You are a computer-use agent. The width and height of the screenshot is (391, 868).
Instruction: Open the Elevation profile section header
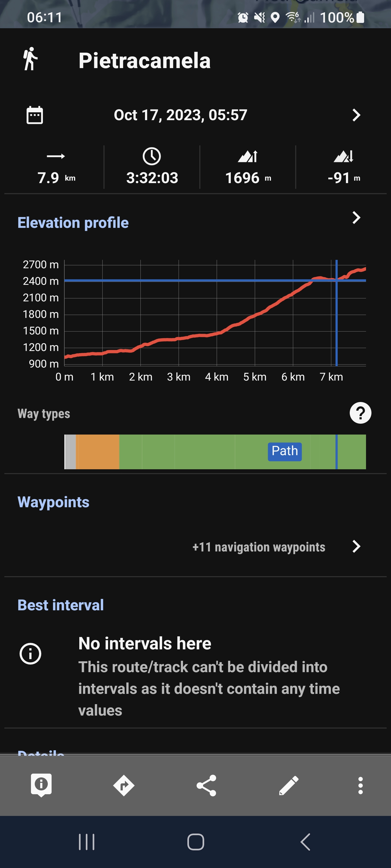(x=73, y=223)
